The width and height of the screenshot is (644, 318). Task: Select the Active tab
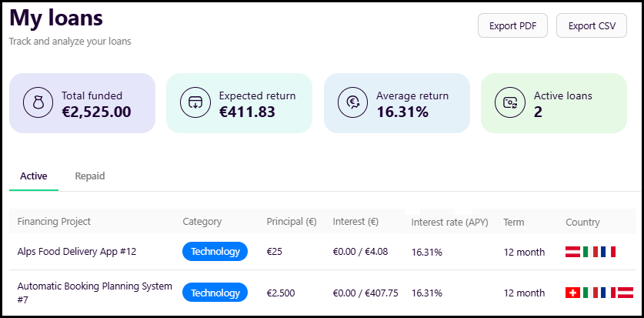[x=34, y=176]
